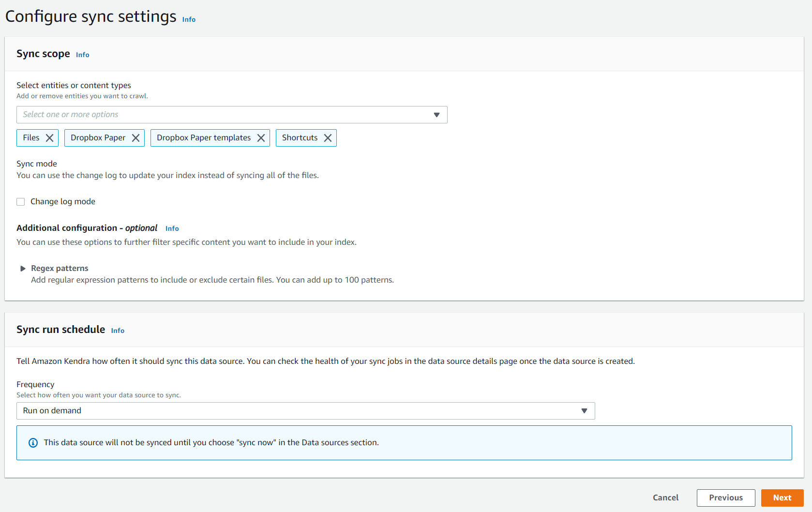The height and width of the screenshot is (512, 812).
Task: Open the entities or content types dropdown
Action: pyautogui.click(x=232, y=115)
